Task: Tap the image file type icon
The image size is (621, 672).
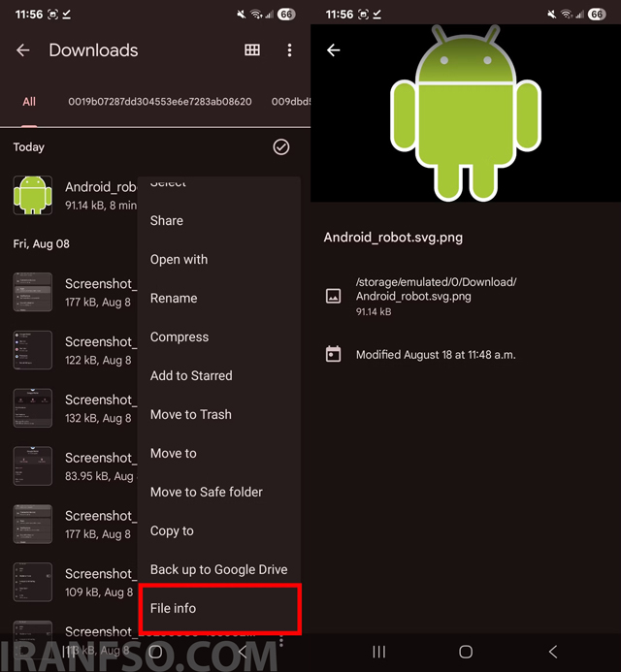Action: (333, 296)
